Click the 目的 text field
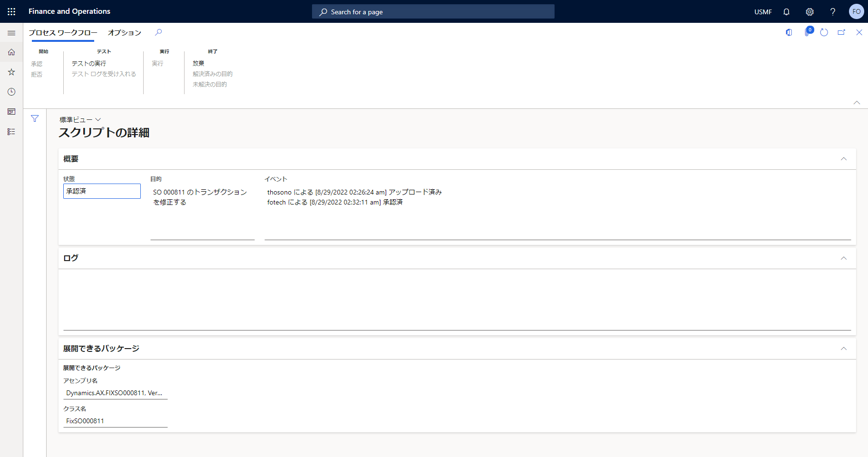 (x=203, y=213)
